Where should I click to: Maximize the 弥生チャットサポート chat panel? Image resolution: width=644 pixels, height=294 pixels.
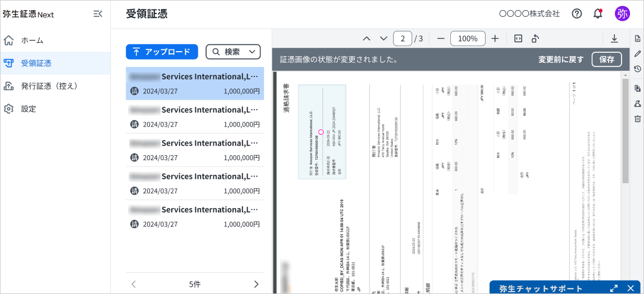click(614, 288)
